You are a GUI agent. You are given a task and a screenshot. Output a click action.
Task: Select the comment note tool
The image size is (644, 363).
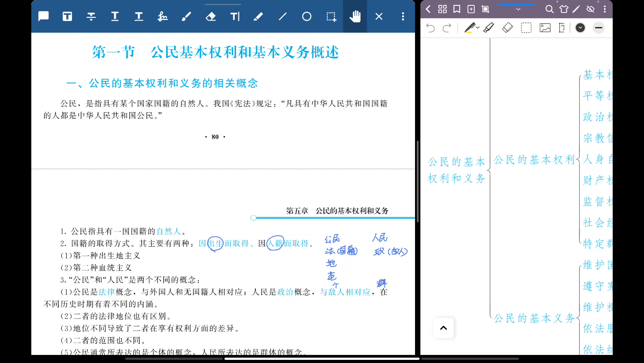point(43,17)
